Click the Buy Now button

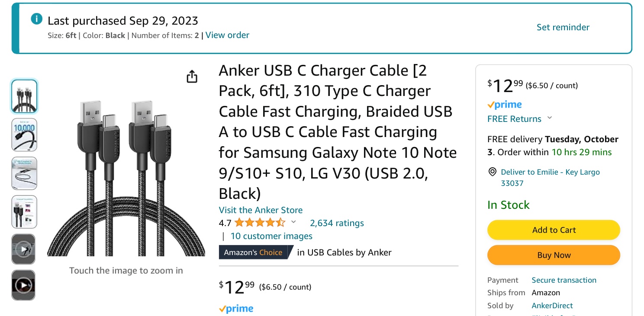click(554, 255)
